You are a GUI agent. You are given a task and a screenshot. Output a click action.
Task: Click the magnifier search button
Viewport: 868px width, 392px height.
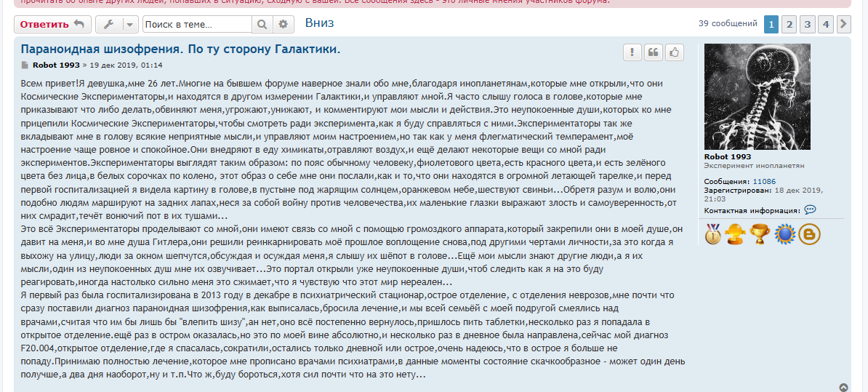(x=263, y=24)
